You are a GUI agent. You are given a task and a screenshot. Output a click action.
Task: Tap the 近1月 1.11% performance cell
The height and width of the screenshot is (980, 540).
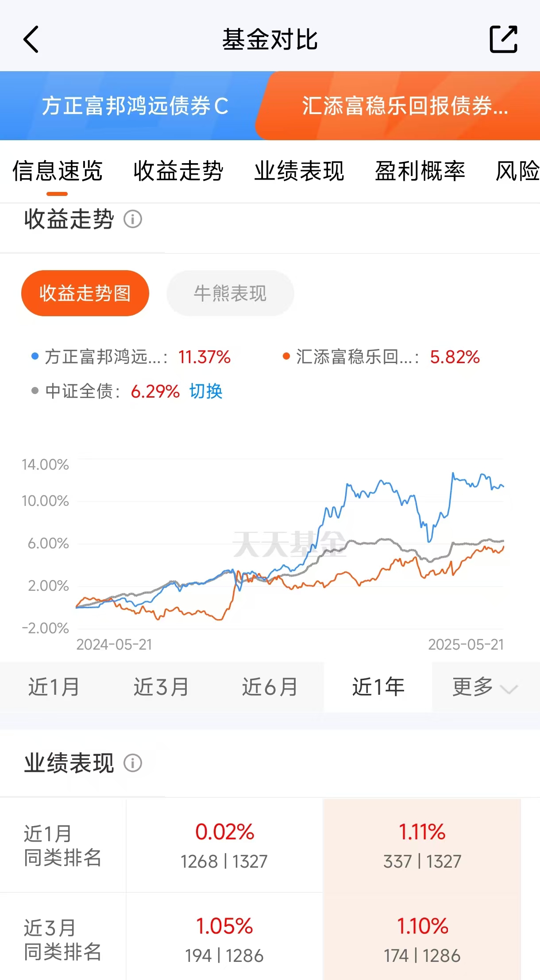point(422,845)
